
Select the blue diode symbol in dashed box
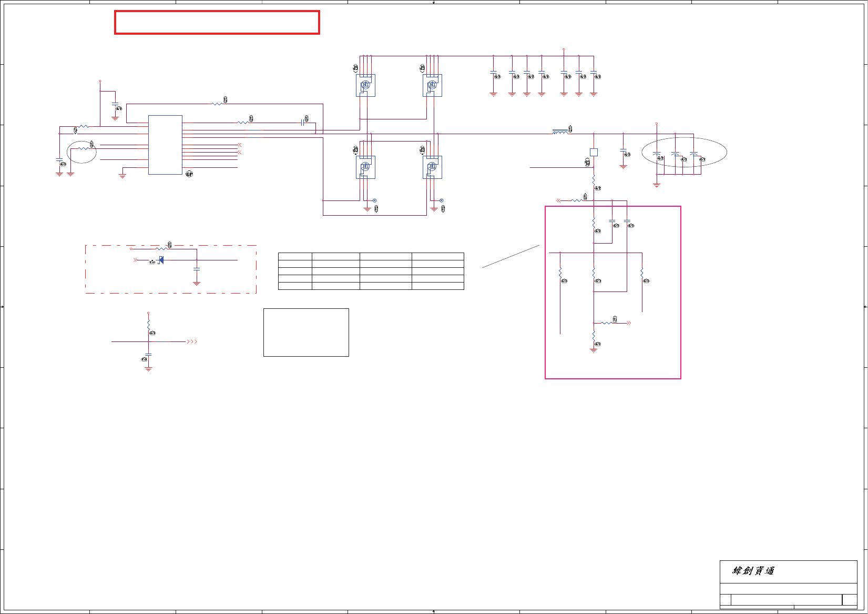pyautogui.click(x=161, y=260)
